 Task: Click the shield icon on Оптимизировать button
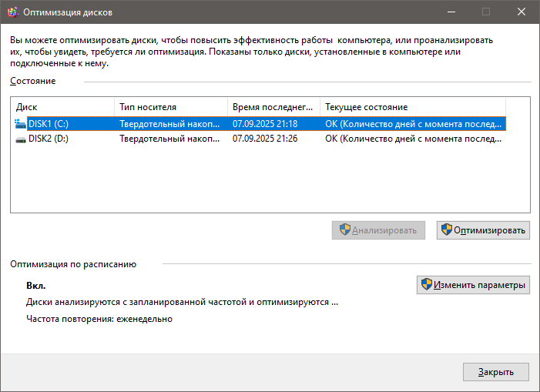446,230
